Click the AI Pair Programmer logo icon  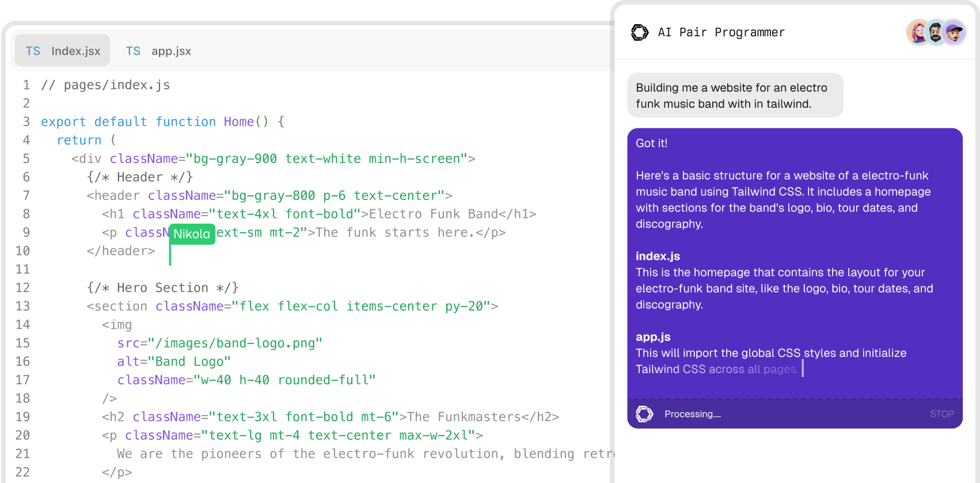click(640, 32)
